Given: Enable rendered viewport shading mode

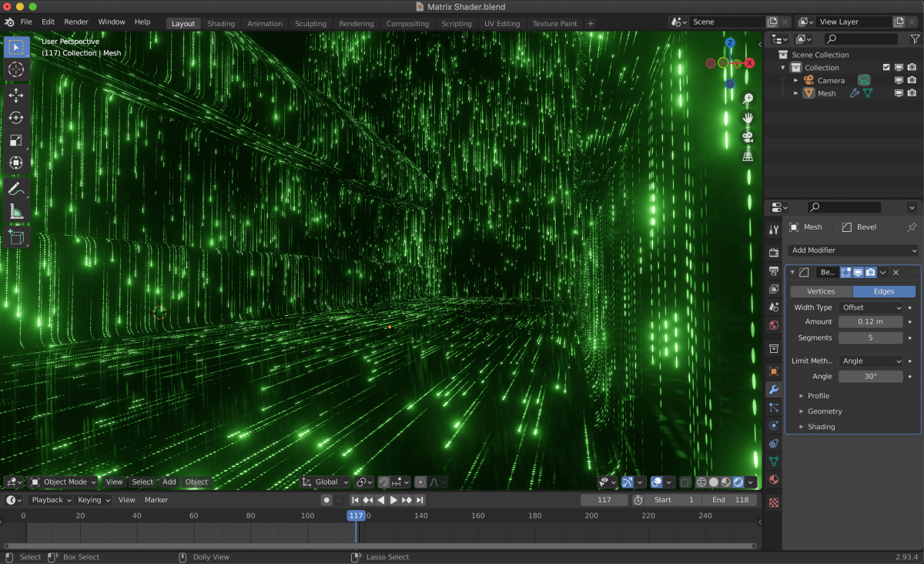Looking at the screenshot, I should click(738, 482).
